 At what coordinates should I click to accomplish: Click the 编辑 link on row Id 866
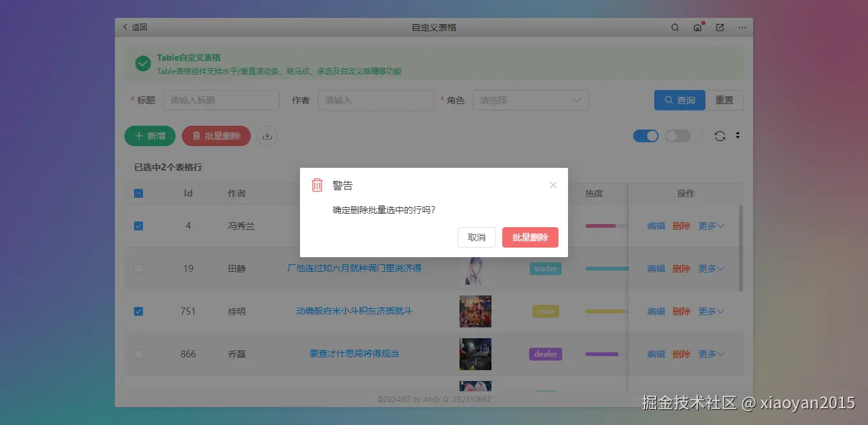point(655,354)
